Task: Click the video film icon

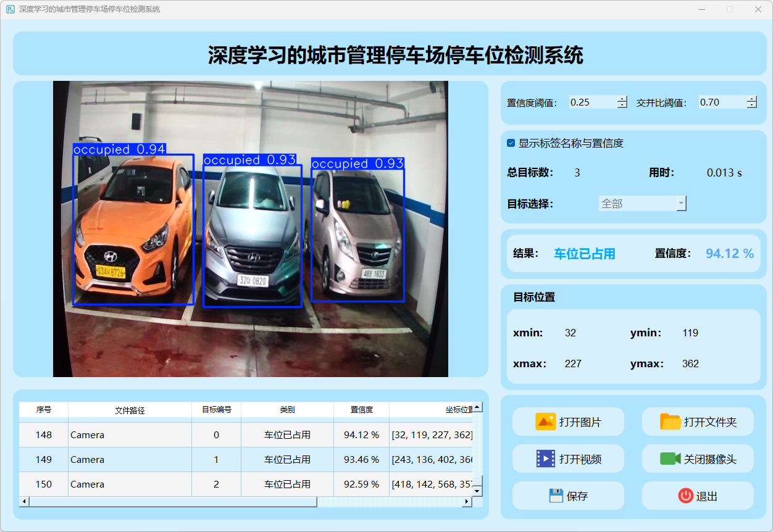Action: click(x=546, y=459)
